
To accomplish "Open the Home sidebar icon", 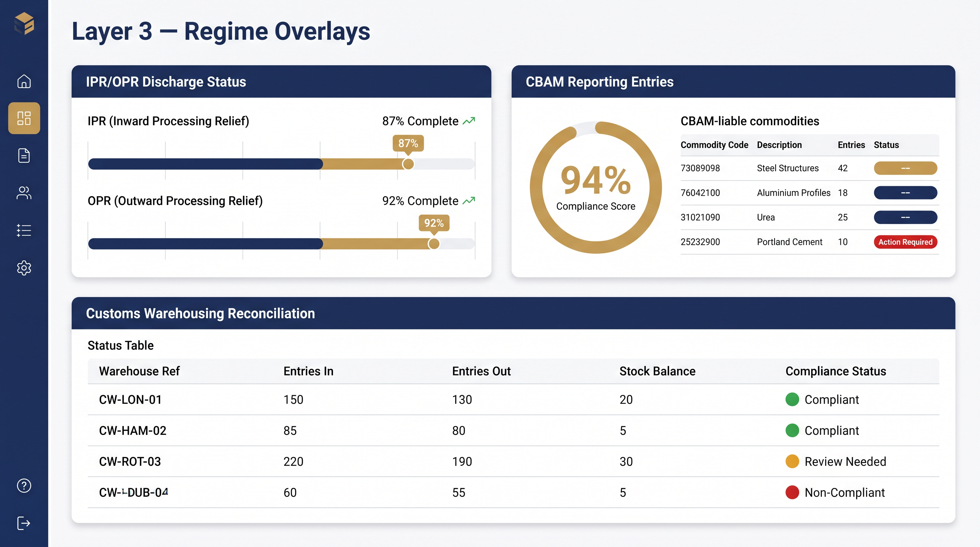I will pos(24,81).
